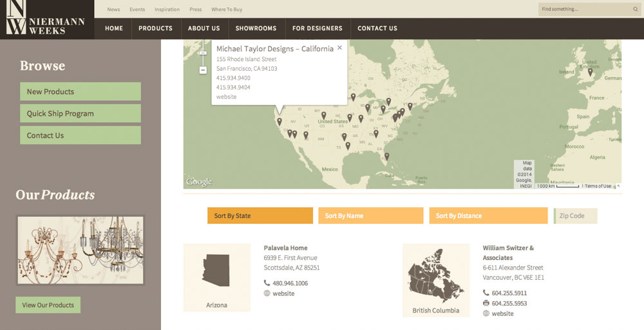Image resolution: width=644 pixels, height=330 pixels.
Task: Click the United Kingdom showroom map pin
Action: click(x=590, y=72)
